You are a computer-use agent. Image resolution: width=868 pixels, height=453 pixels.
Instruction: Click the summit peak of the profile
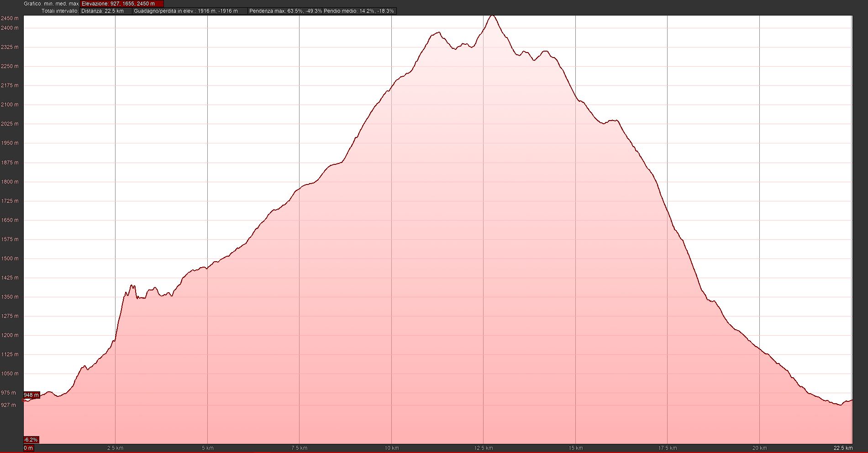[492, 16]
